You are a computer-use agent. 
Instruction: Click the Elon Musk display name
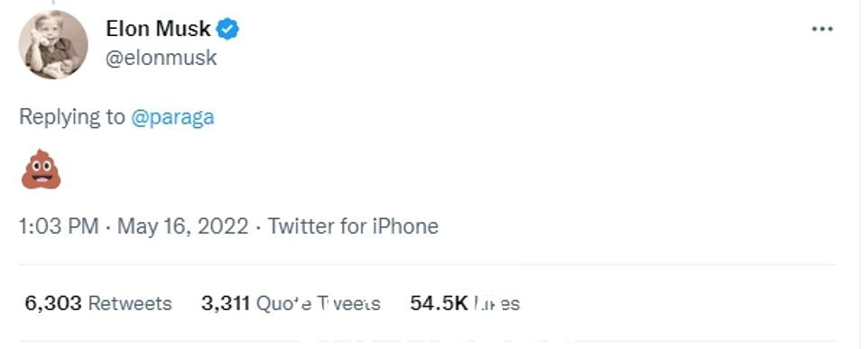tap(158, 29)
